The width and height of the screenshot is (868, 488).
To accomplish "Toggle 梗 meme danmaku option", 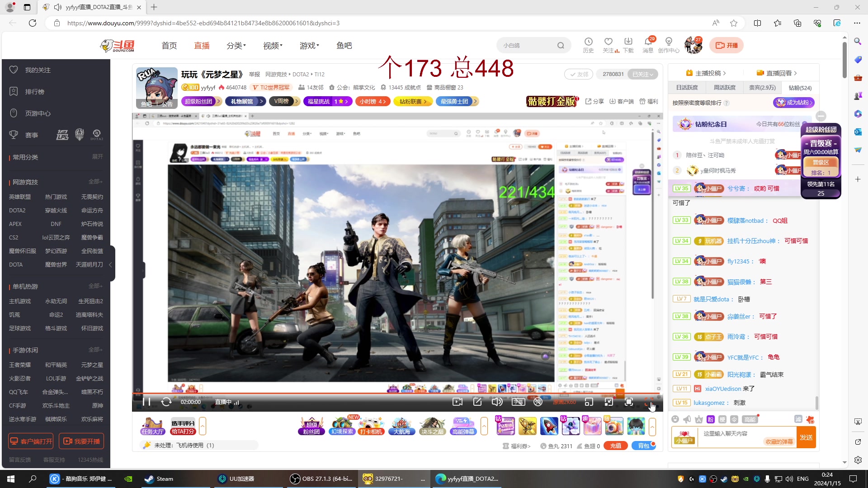I will 722,419.
